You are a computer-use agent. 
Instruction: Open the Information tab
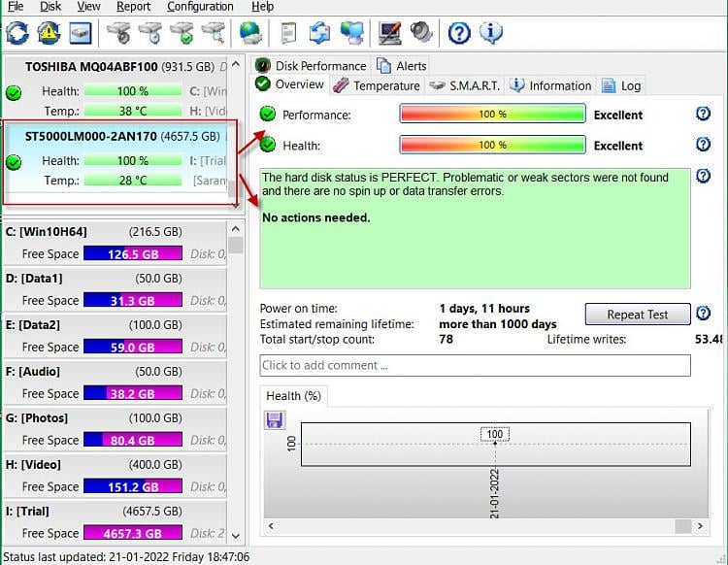tap(550, 85)
